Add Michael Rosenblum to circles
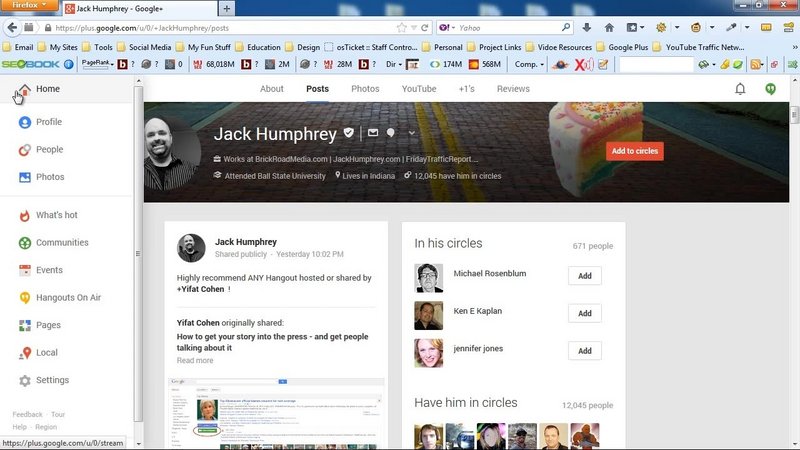Image resolution: width=800 pixels, height=450 pixels. pyautogui.click(x=585, y=276)
